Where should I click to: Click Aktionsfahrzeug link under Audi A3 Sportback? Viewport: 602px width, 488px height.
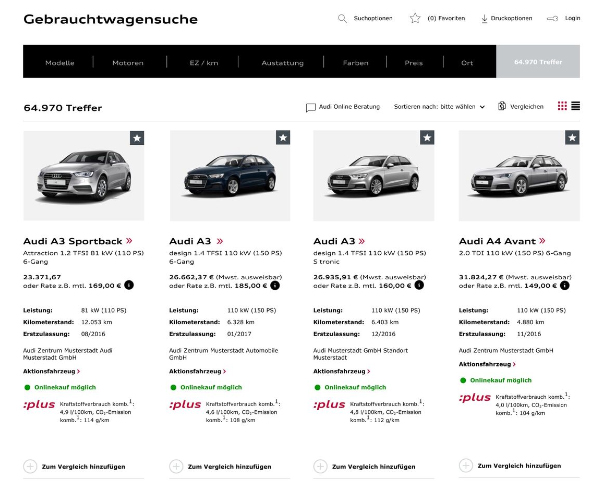pyautogui.click(x=51, y=371)
